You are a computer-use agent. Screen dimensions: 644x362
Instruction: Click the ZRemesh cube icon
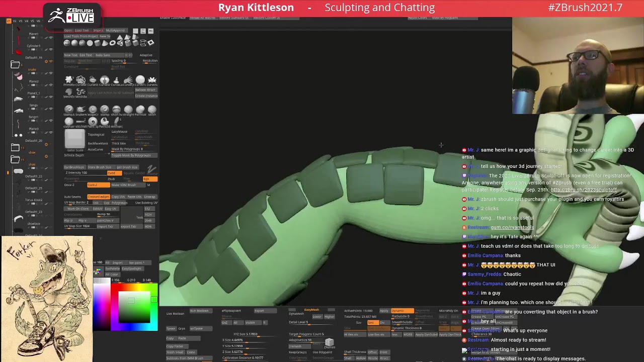329,343
